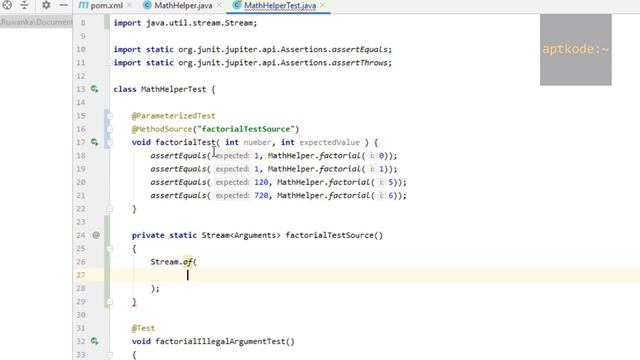Run factorialTest from its gutter icon
The width and height of the screenshot is (640, 360).
tap(95, 142)
